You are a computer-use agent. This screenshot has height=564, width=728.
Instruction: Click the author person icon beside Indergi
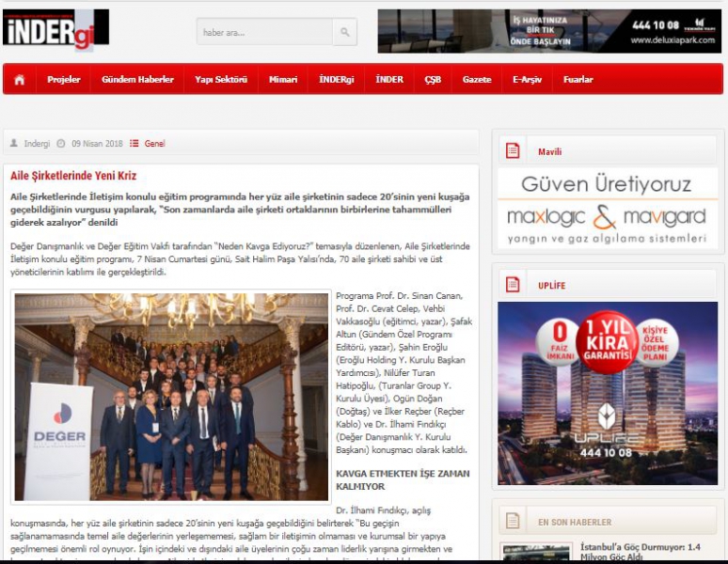point(14,143)
